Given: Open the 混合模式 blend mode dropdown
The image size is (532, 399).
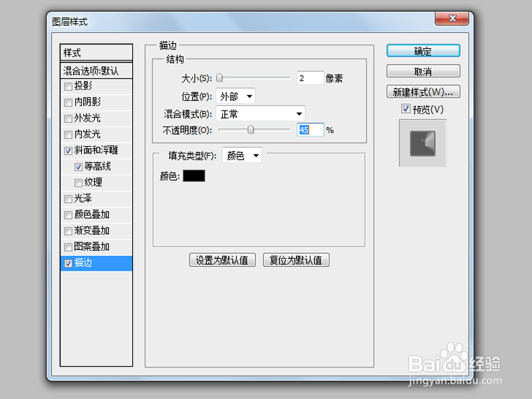Looking at the screenshot, I should (260, 114).
